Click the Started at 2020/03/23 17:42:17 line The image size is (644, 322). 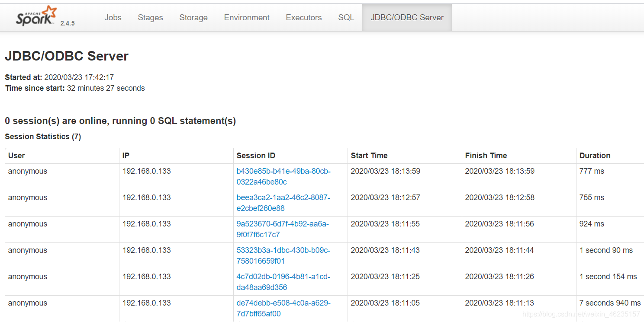(59, 77)
